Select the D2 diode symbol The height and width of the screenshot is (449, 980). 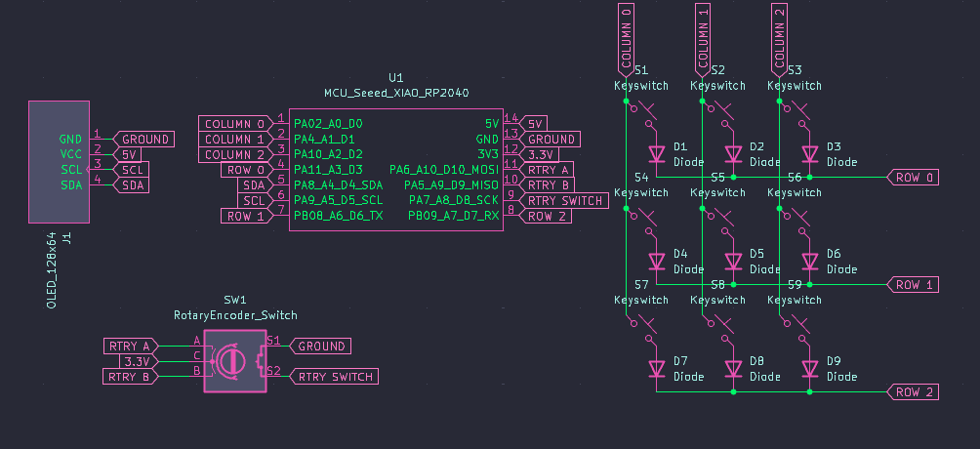(733, 154)
